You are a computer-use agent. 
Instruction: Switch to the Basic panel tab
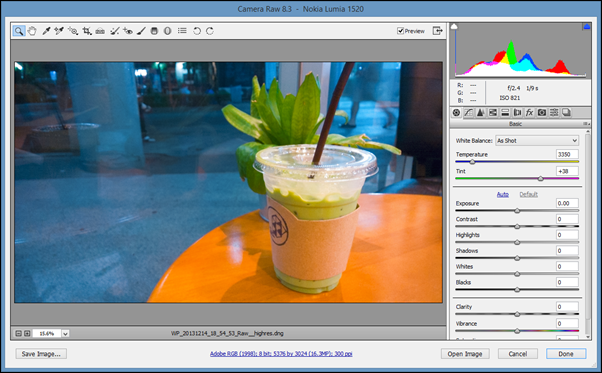(456, 112)
